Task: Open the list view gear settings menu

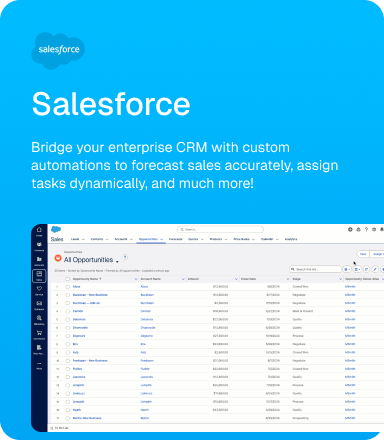Action: (347, 269)
